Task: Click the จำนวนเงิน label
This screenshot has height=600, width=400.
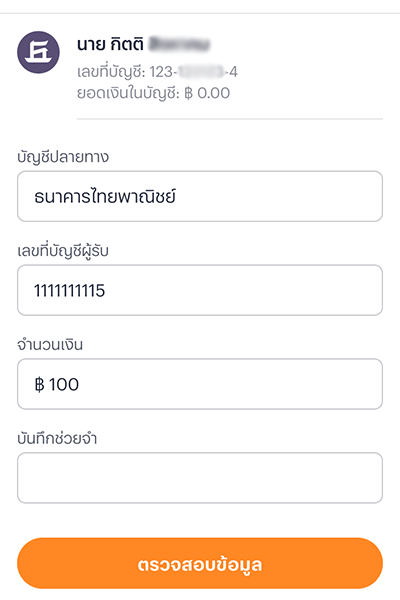Action: (50, 345)
